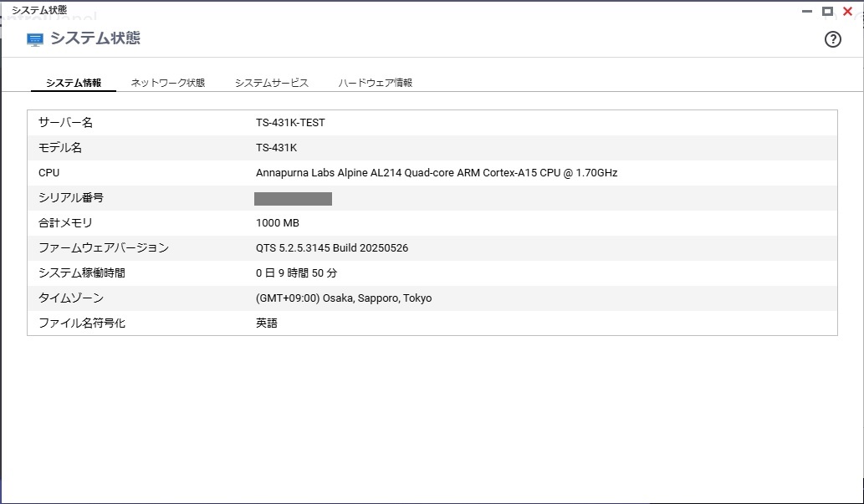Click the モデル名 label
Image resolution: width=864 pixels, height=504 pixels.
point(60,148)
